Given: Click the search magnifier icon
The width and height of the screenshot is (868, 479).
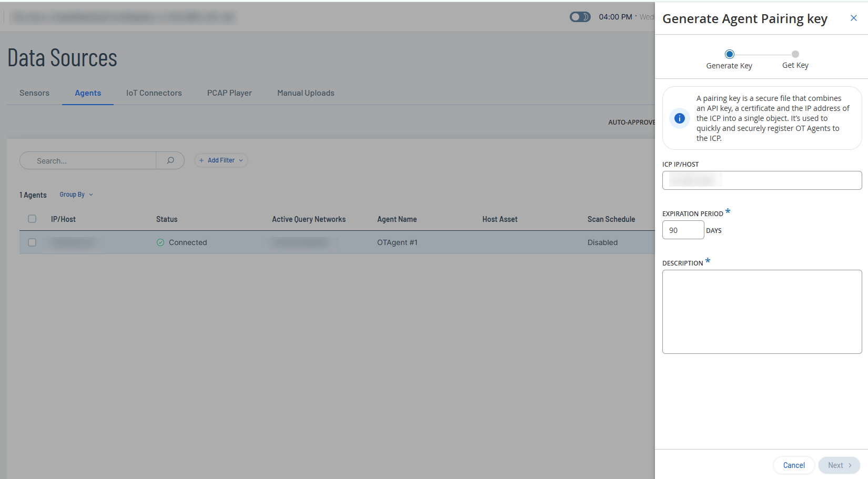Looking at the screenshot, I should pos(170,160).
